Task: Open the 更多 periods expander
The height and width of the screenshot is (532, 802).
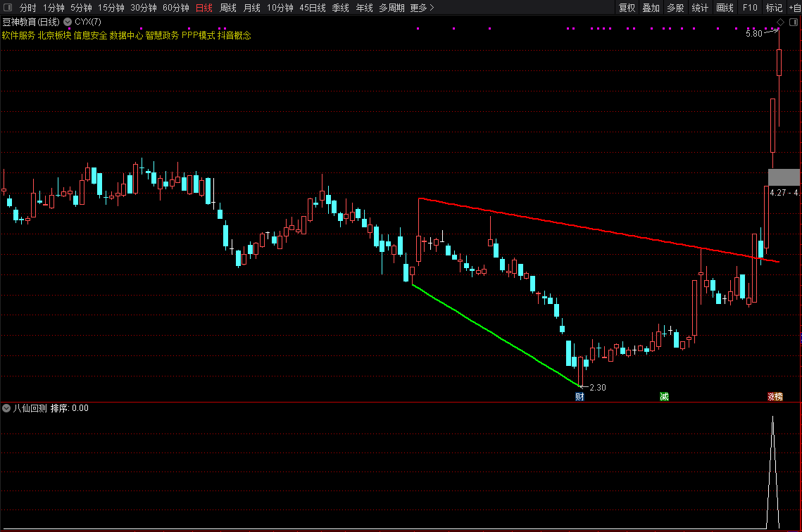Action: coord(422,8)
